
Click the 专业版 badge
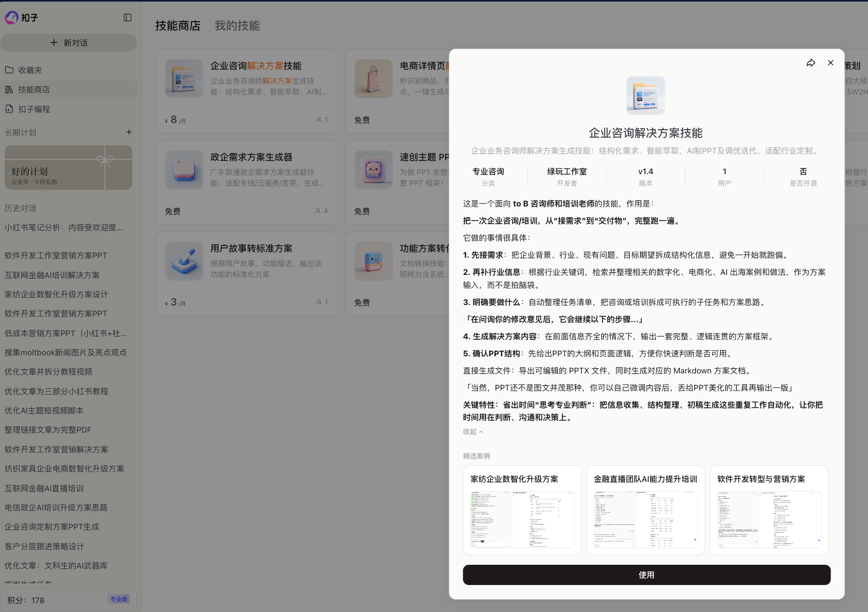[118, 599]
